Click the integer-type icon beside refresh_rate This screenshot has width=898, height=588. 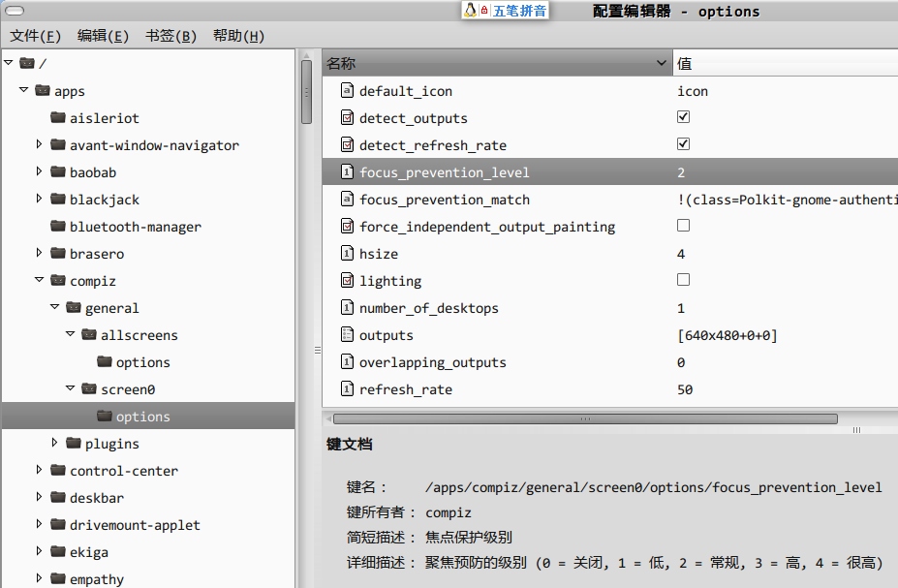[347, 388]
